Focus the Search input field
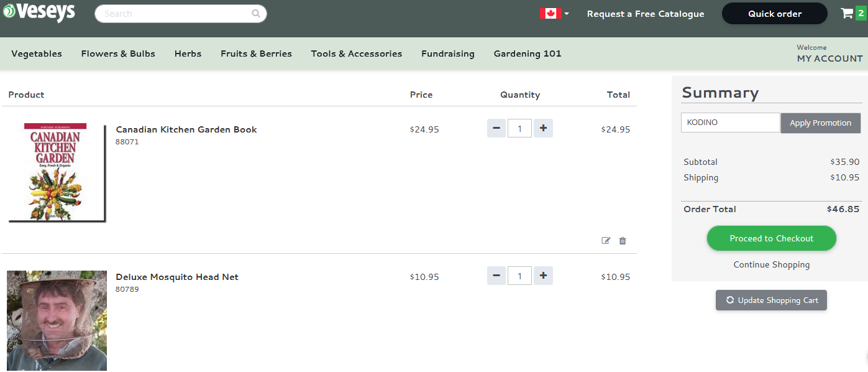Viewport: 868px width, 372px height. pos(181,14)
